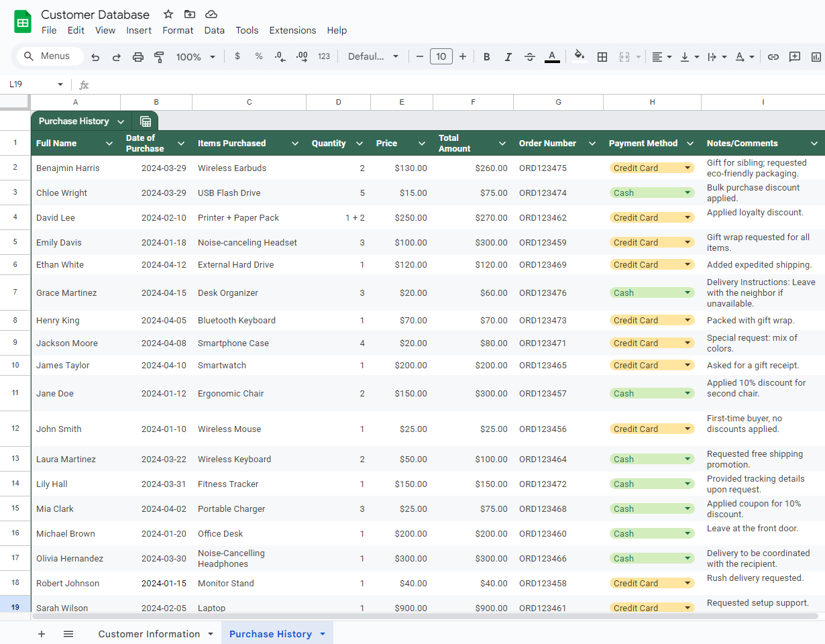Expand the Full Name column filter arrow

pyautogui.click(x=109, y=144)
